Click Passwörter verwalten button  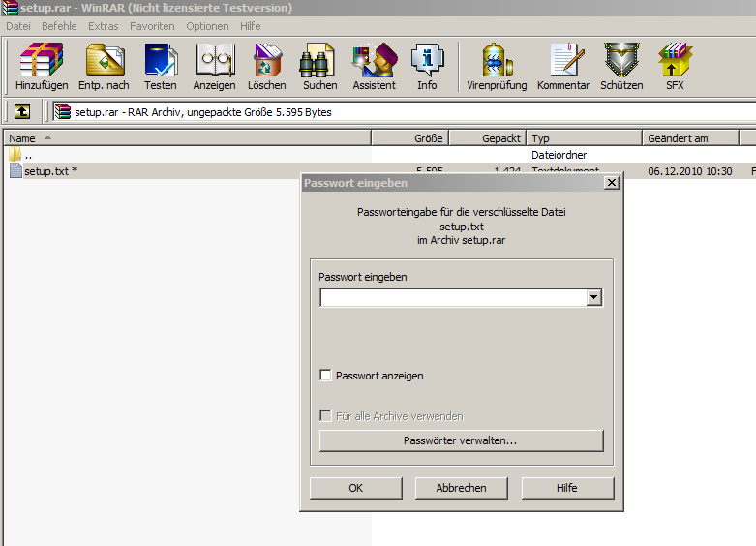(x=462, y=440)
